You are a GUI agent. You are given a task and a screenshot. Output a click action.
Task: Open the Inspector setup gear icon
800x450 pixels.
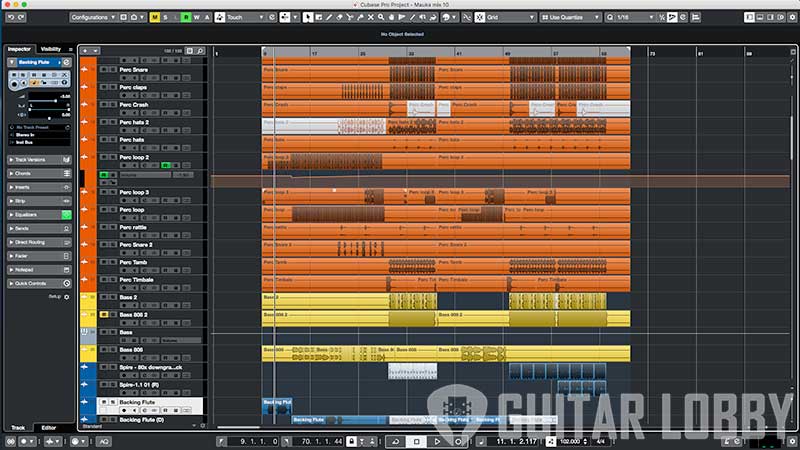coord(66,297)
